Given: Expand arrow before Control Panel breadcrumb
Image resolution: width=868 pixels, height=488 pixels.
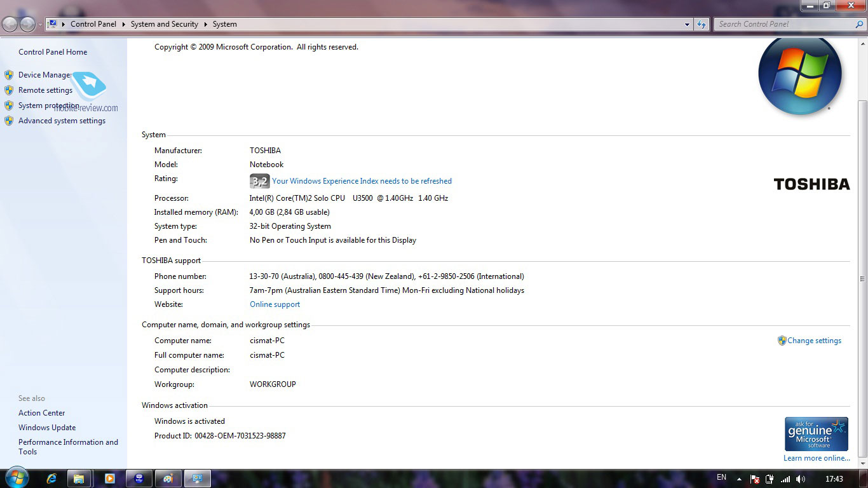Looking at the screenshot, I should pos(64,24).
